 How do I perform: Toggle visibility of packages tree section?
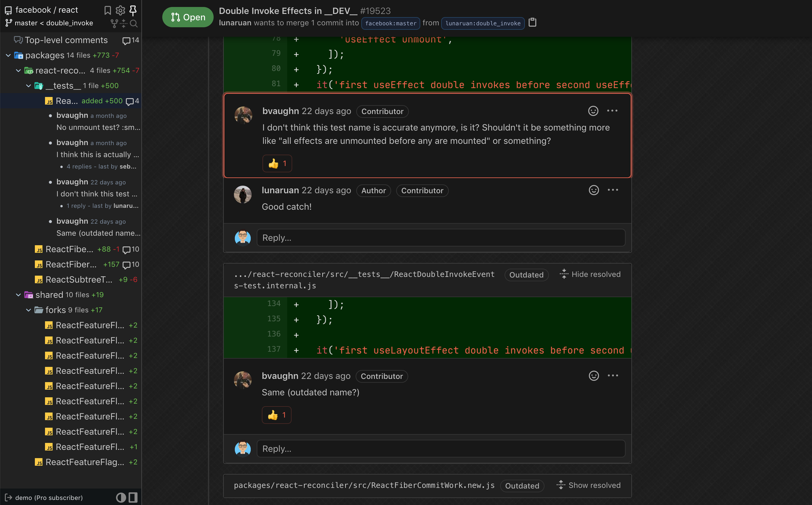[8, 55]
